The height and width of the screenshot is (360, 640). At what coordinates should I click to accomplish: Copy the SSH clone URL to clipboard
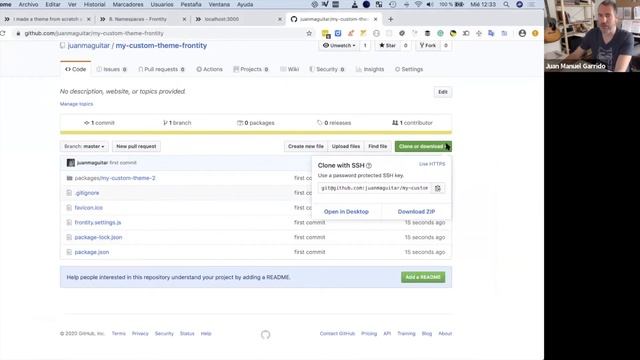point(438,188)
